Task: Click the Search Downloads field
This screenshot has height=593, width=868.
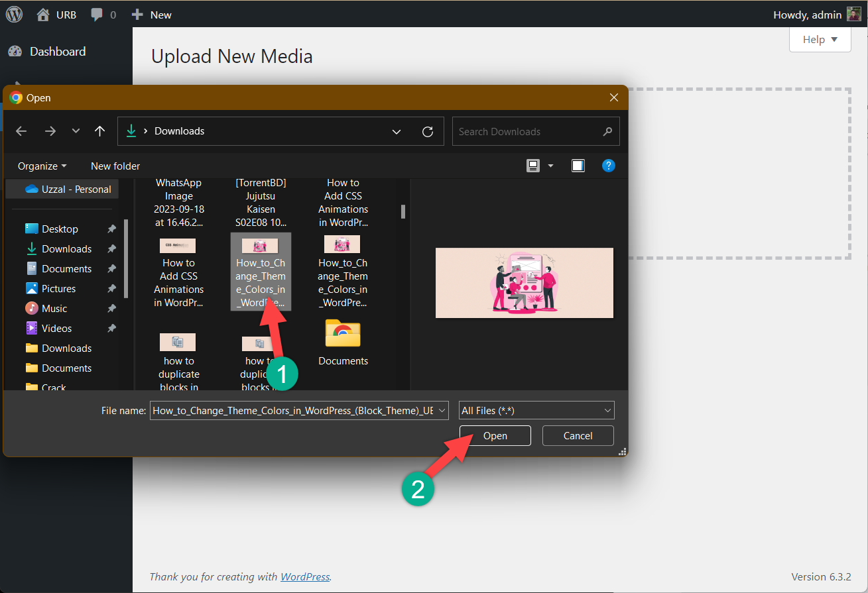Action: (527, 131)
